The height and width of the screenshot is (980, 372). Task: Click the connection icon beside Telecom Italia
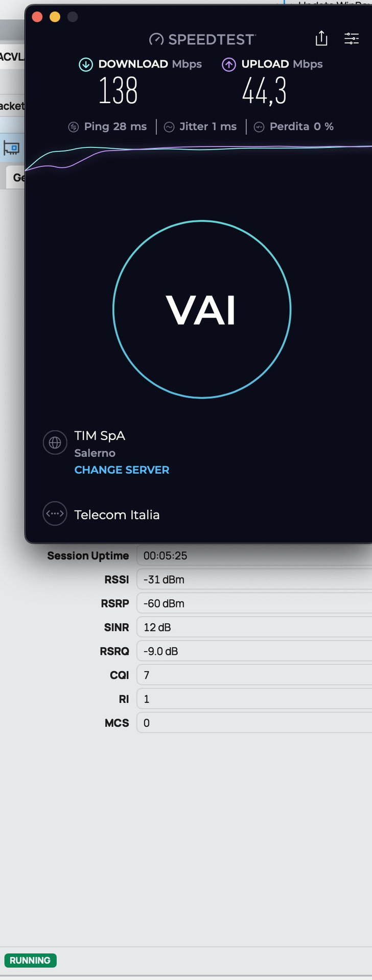click(55, 513)
